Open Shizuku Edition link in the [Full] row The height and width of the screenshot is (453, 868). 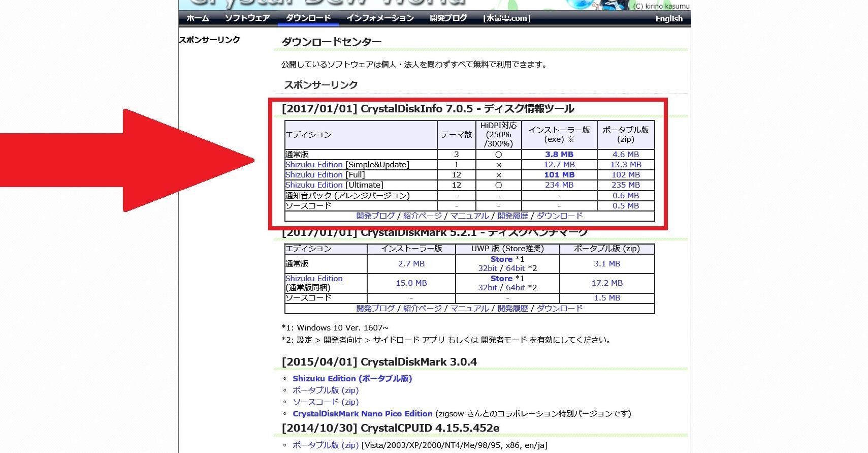coord(314,175)
